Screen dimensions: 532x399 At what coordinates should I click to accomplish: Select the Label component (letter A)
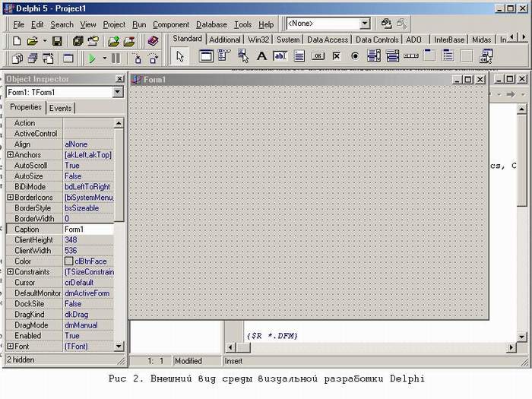coord(261,55)
